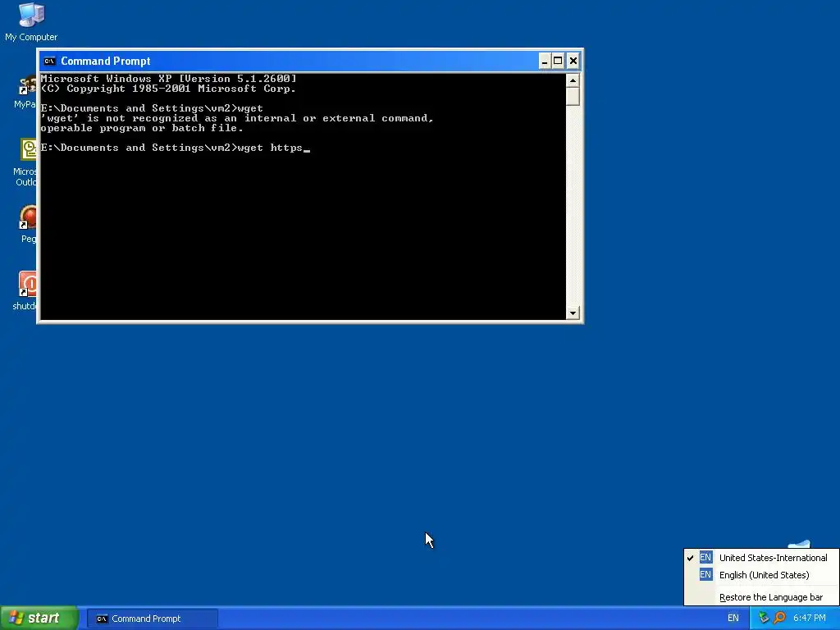Click the "operable program or batch file." line

pos(142,128)
